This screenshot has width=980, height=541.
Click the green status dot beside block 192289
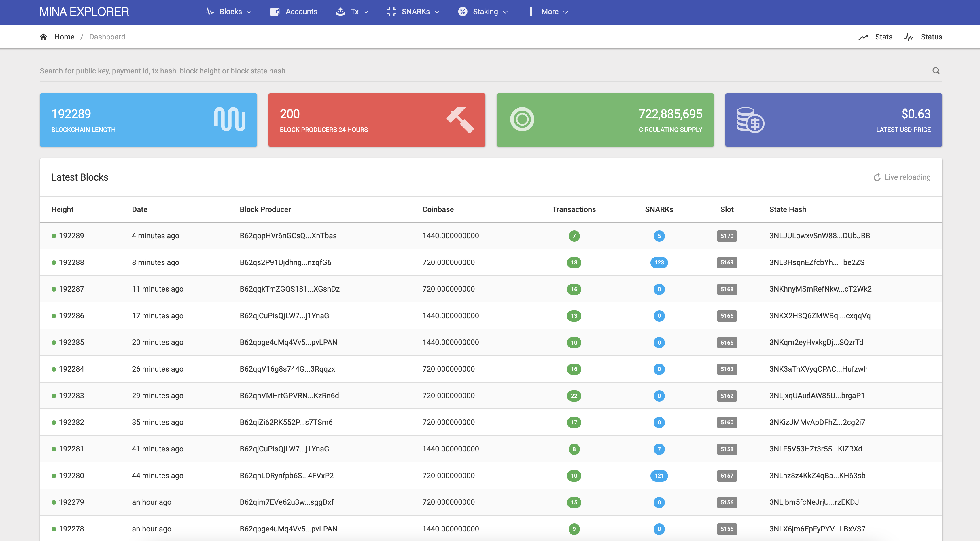[53, 235]
